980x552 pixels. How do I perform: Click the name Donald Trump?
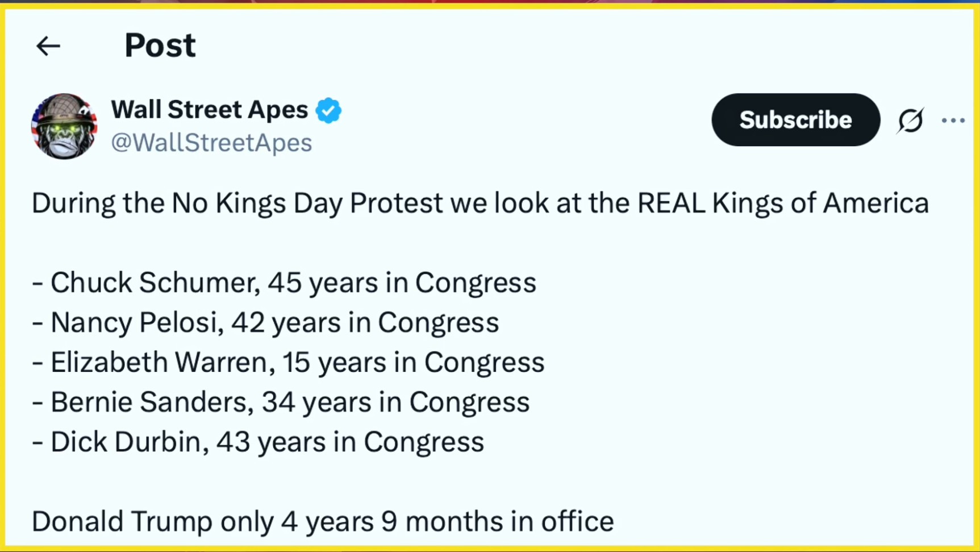click(x=122, y=521)
